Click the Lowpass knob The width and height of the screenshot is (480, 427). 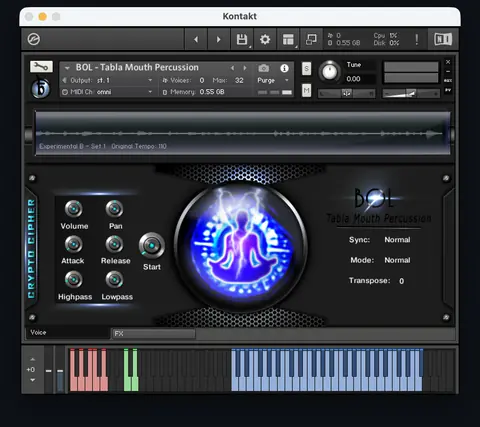pyautogui.click(x=114, y=279)
